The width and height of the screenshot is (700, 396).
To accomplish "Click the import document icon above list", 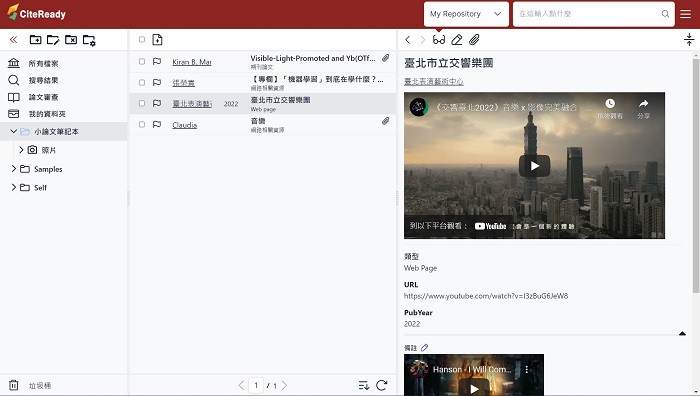I will [x=157, y=40].
